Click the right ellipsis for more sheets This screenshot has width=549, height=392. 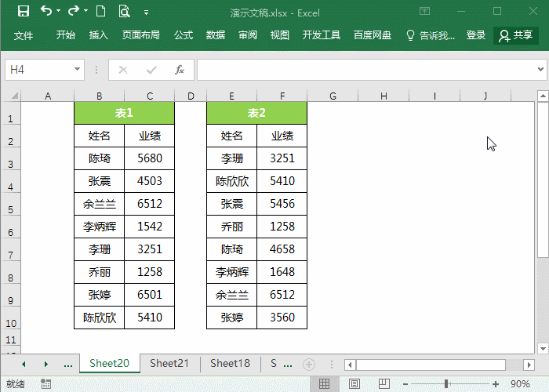click(288, 365)
